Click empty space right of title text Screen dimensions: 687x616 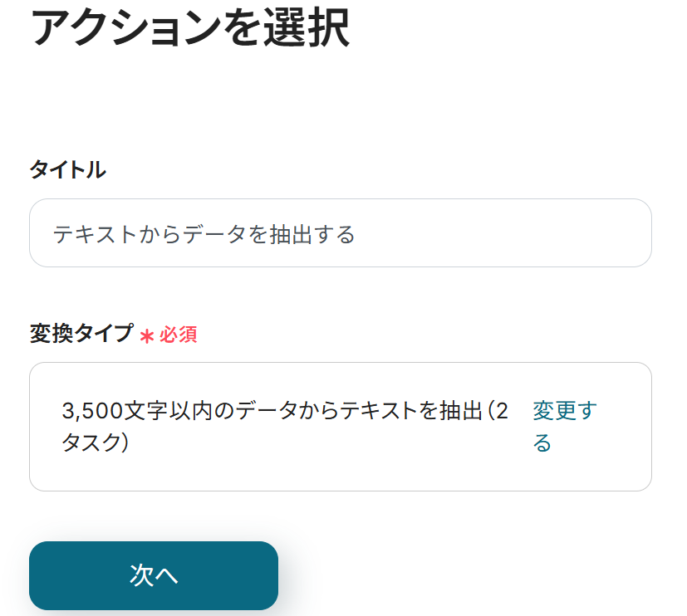tap(498, 234)
